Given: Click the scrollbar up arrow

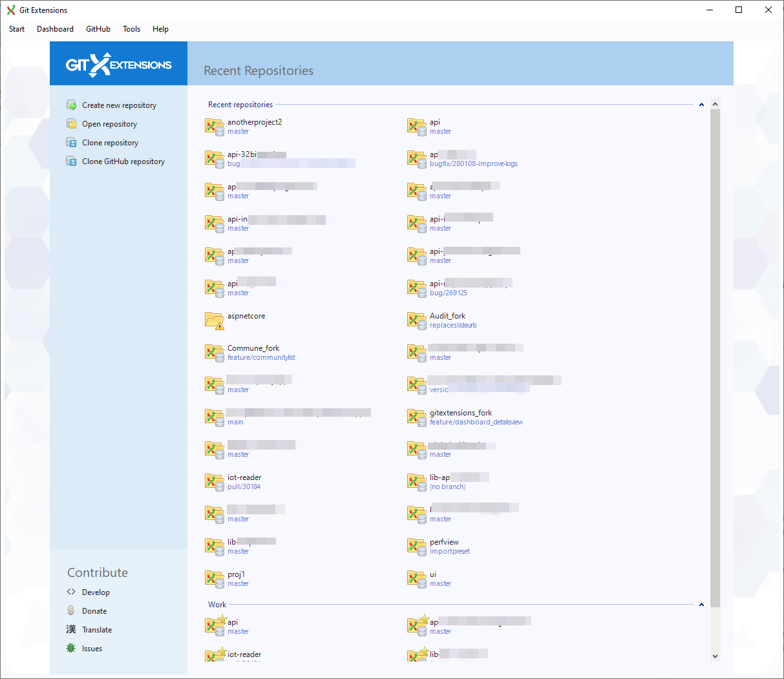Looking at the screenshot, I should click(715, 104).
